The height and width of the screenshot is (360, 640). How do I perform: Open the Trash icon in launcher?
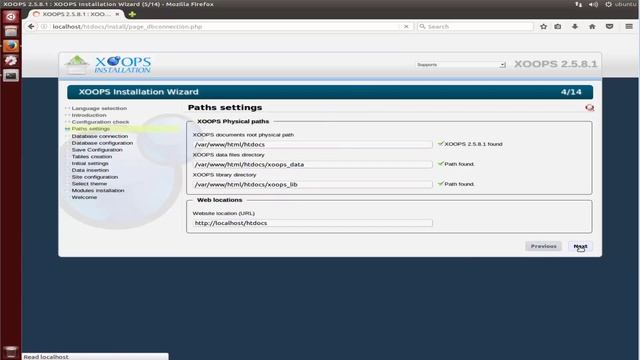(x=11, y=352)
